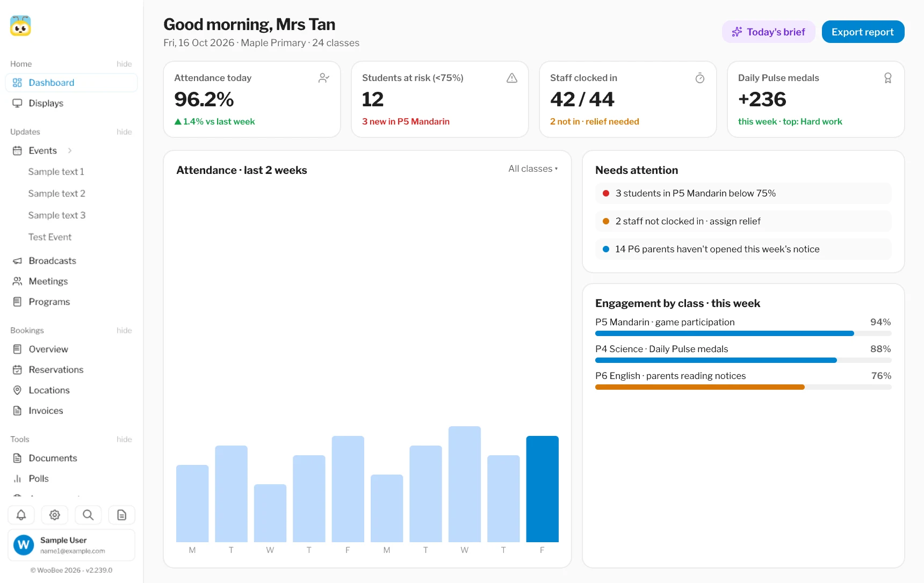The image size is (924, 583).
Task: Open the Test Event item
Action: pos(50,237)
